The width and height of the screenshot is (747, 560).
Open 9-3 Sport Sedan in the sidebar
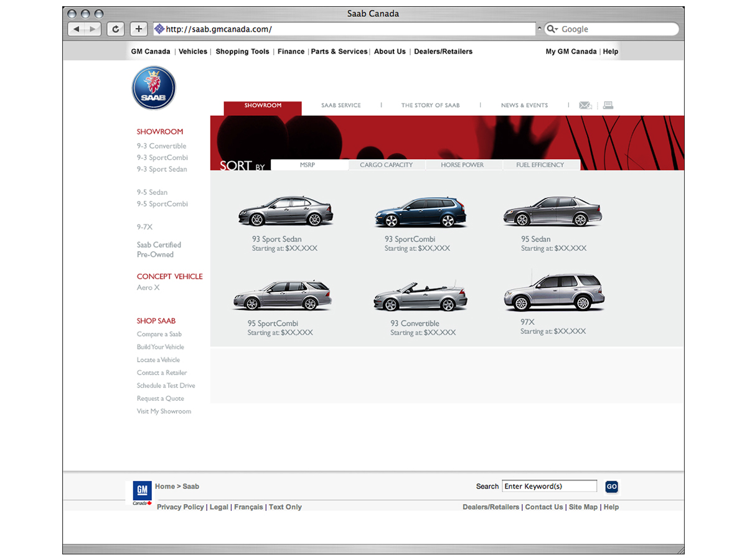[x=162, y=169]
